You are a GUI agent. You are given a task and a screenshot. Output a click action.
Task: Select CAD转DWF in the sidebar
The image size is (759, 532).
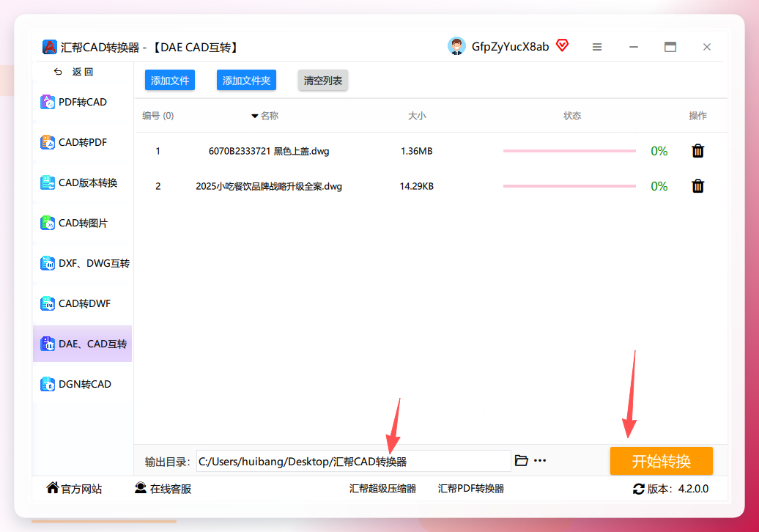[x=82, y=303]
